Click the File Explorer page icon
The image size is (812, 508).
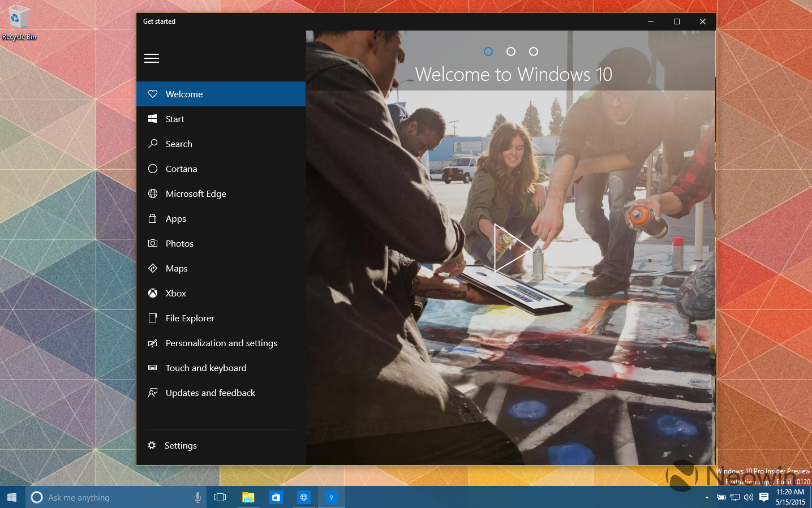click(153, 318)
